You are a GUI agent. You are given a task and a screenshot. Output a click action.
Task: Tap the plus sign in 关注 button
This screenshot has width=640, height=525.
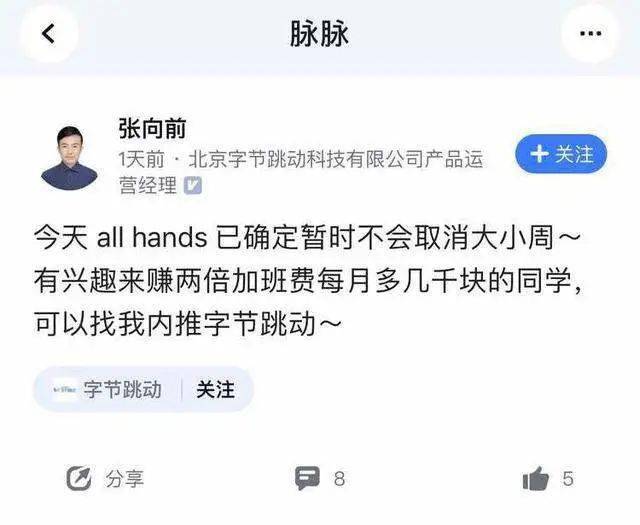point(539,154)
